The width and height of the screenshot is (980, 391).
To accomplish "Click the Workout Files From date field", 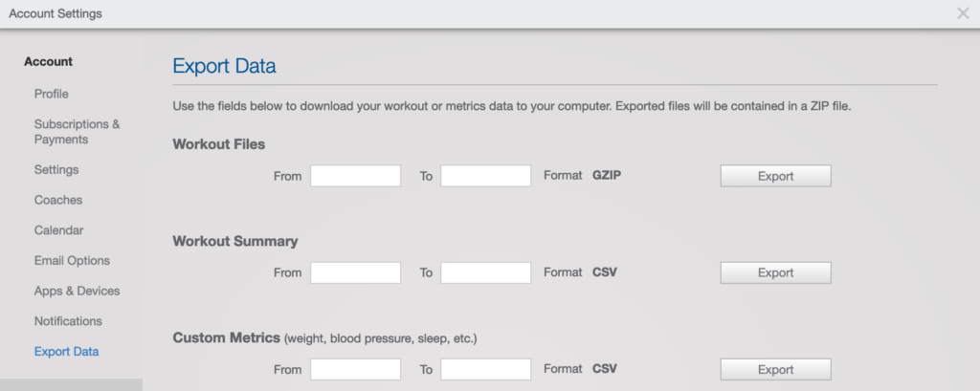I will pyautogui.click(x=356, y=176).
